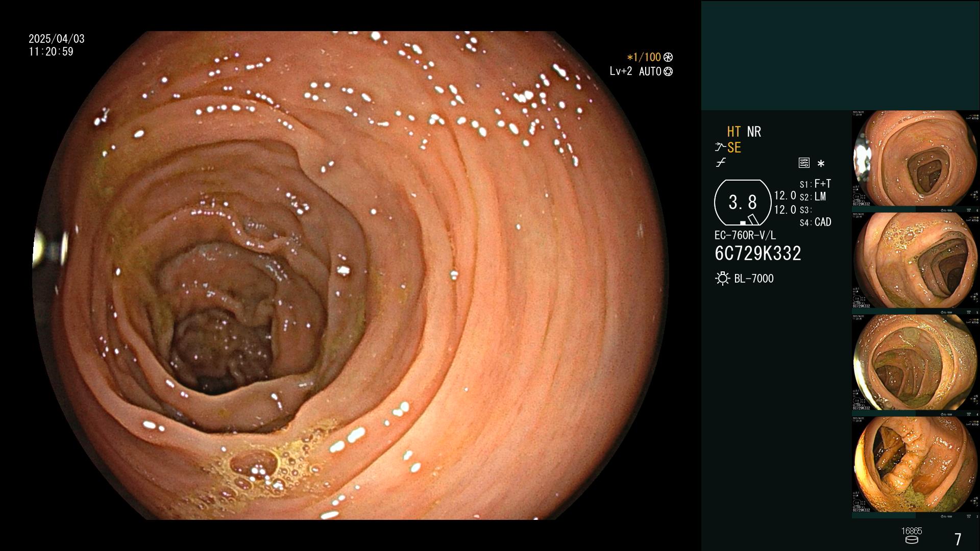
Task: Click the S1: F+T switch assignment
Action: (x=815, y=184)
